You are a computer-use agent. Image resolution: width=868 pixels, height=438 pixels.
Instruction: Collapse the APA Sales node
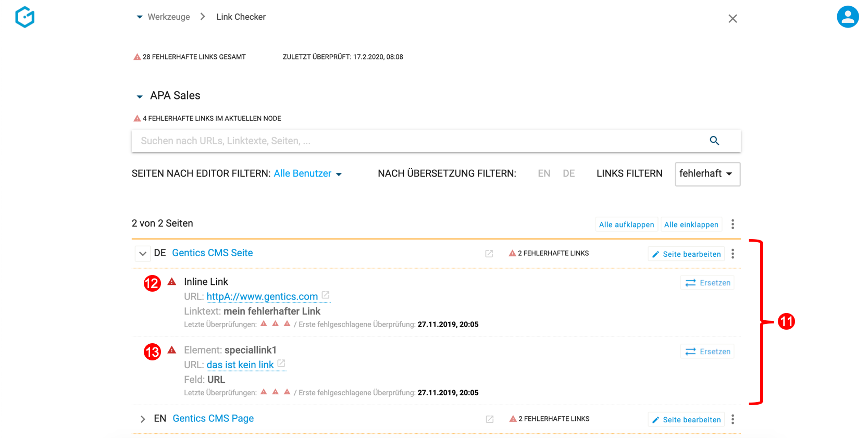140,96
